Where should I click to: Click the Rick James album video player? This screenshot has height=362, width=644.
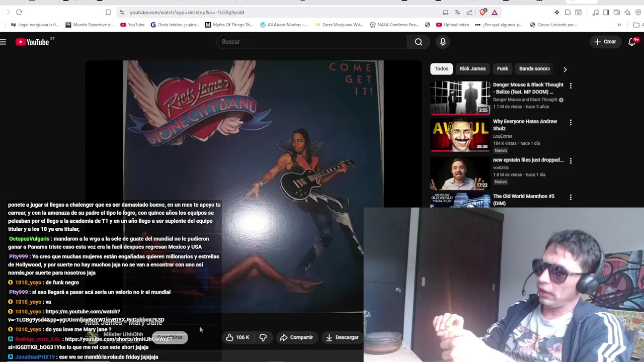(253, 186)
